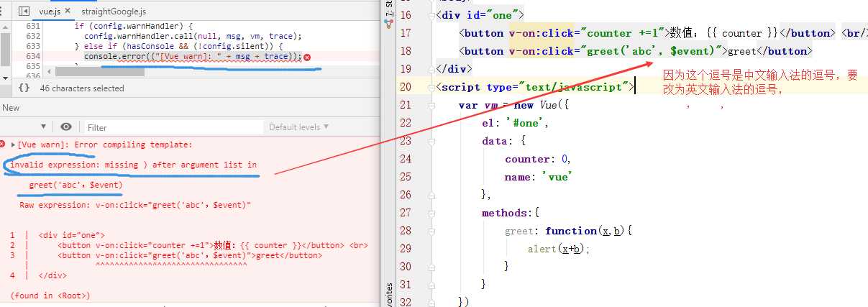Click the Structure icon in IDE left strip
This screenshot has height=307, width=868.
coord(389,23)
